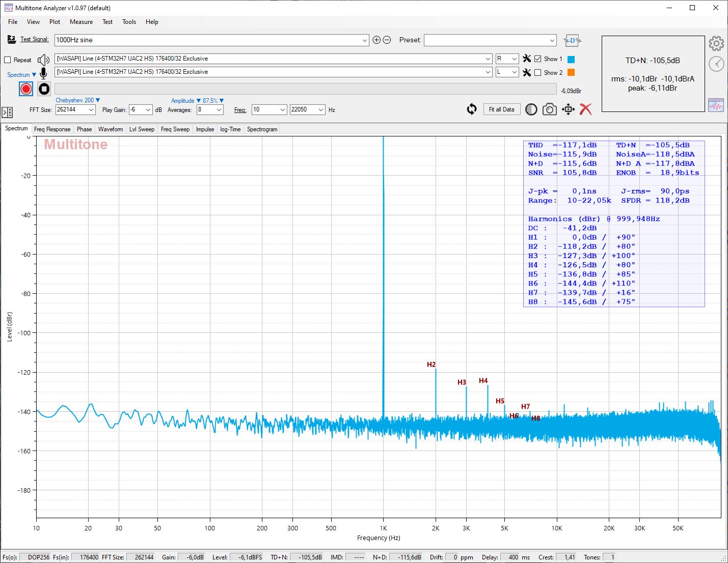The width and height of the screenshot is (728, 563).
Task: Switch to the Waveform tab
Action: [111, 129]
